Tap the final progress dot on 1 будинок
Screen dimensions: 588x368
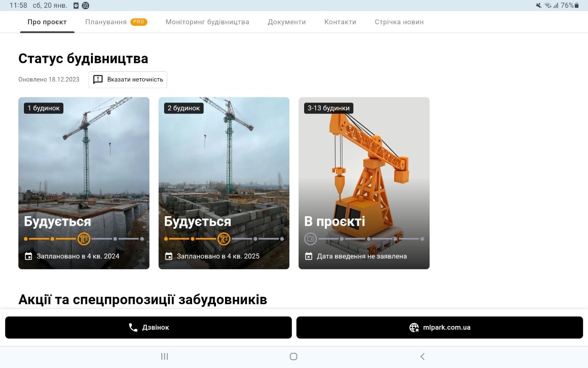(x=142, y=239)
